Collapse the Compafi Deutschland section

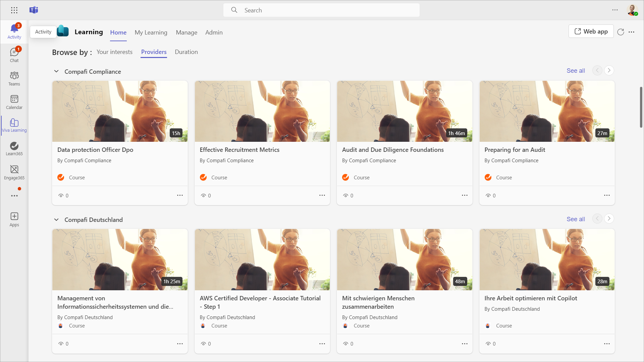56,220
